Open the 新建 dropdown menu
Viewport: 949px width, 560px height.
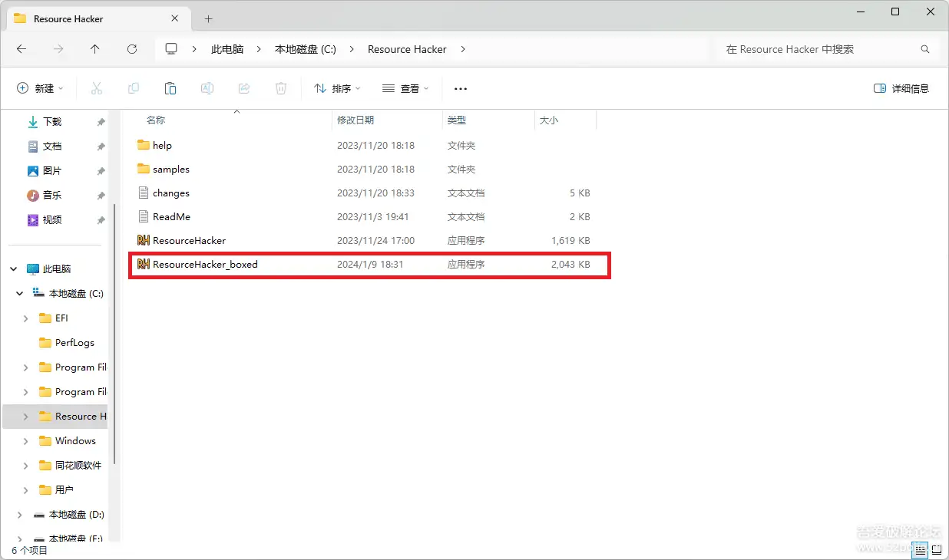tap(41, 88)
